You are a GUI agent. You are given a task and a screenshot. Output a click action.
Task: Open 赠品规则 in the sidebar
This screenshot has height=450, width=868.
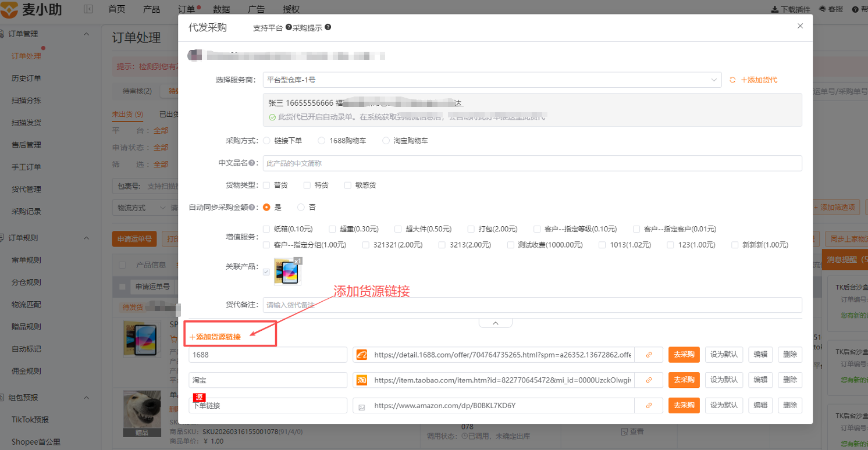26,327
